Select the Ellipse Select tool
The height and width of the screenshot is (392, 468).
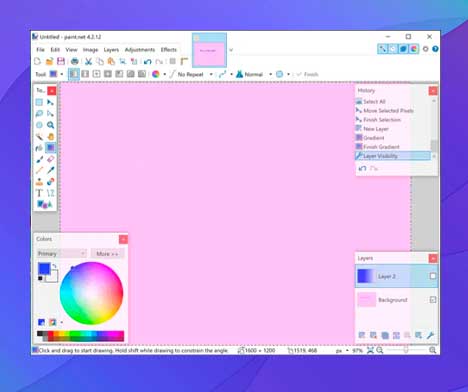[39, 125]
